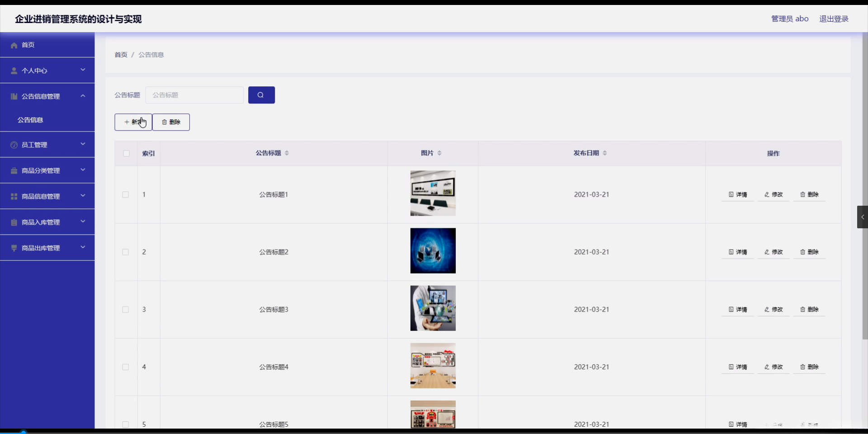
Task: Check the row 1 checkbox
Action: click(126, 195)
